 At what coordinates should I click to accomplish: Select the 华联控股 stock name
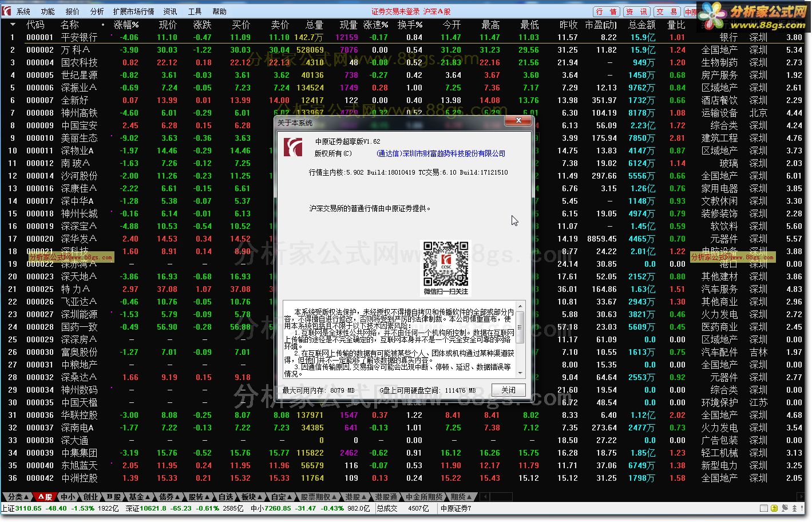tap(79, 415)
